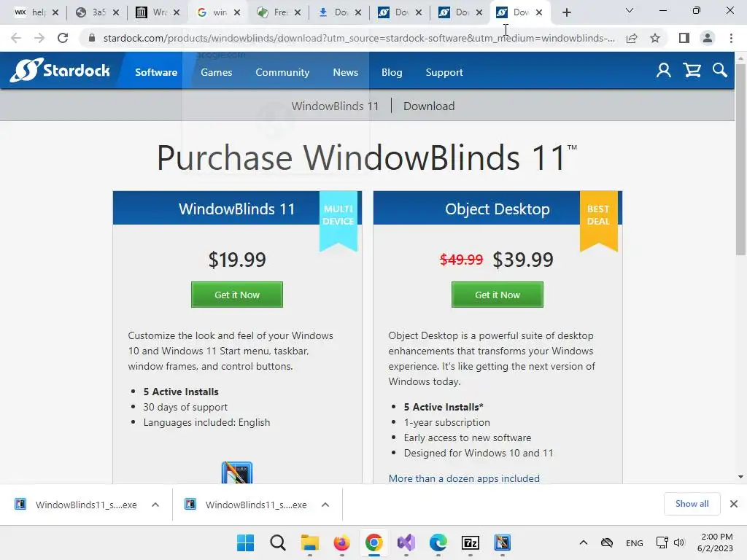Click the volume icon in system tray
This screenshot has width=747, height=560.
[679, 542]
